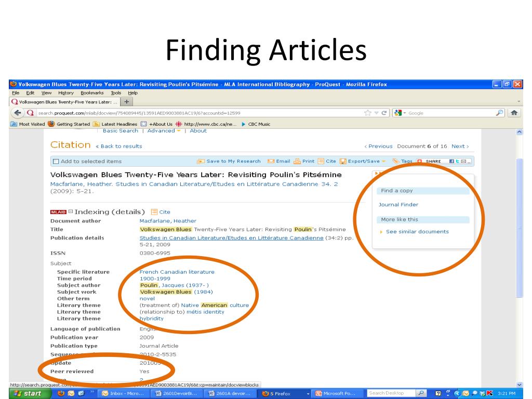Screen dimensions: 532x399
Task: Go to the Previous document link
Action: pos(378,146)
